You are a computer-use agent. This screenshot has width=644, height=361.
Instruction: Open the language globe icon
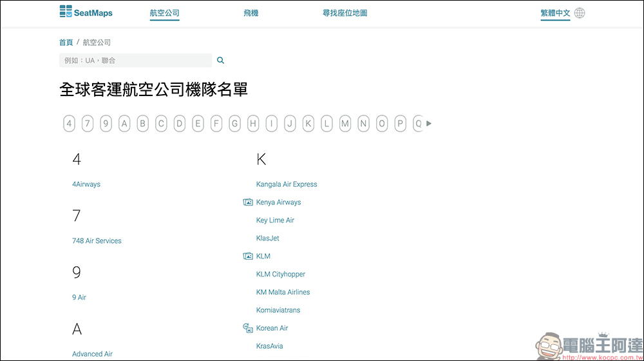coord(580,13)
